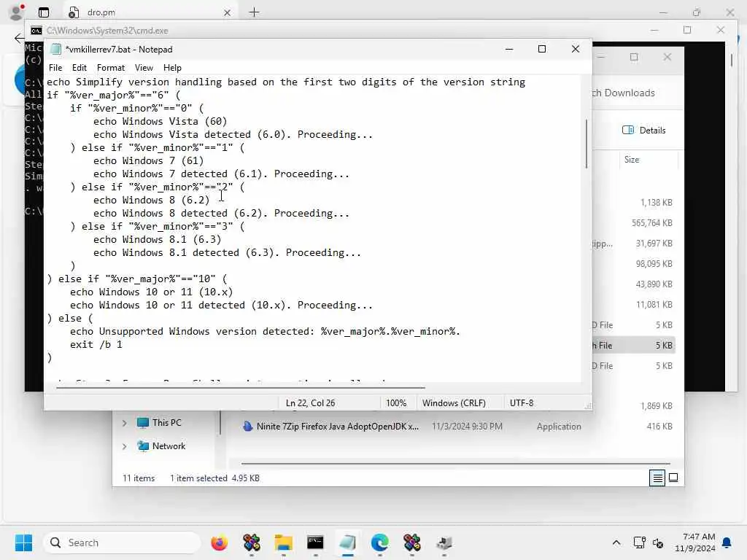The height and width of the screenshot is (560, 747).
Task: Click the 'echo Windows Vista (60)' line
Action: pyautogui.click(x=160, y=122)
